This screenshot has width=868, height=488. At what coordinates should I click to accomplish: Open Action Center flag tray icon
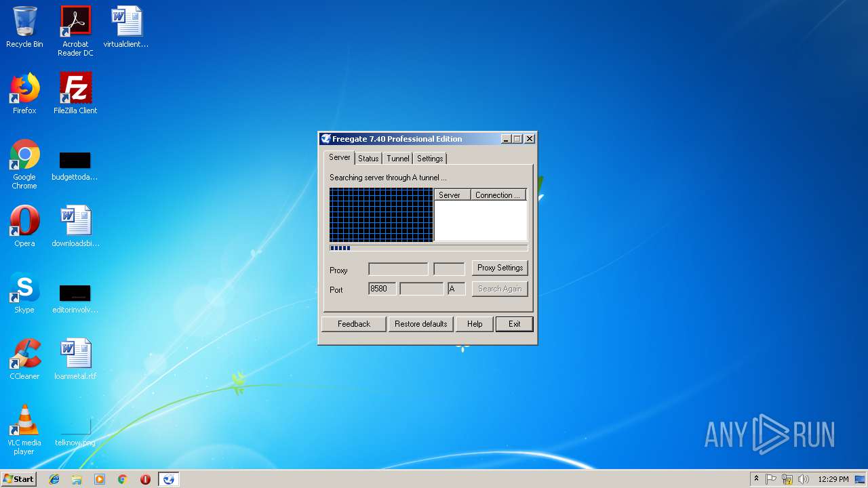pyautogui.click(x=771, y=479)
